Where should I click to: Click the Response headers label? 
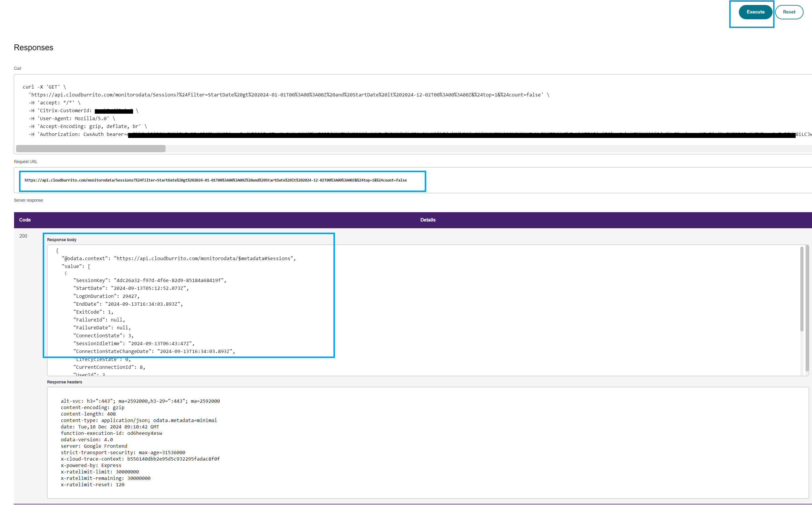click(65, 382)
